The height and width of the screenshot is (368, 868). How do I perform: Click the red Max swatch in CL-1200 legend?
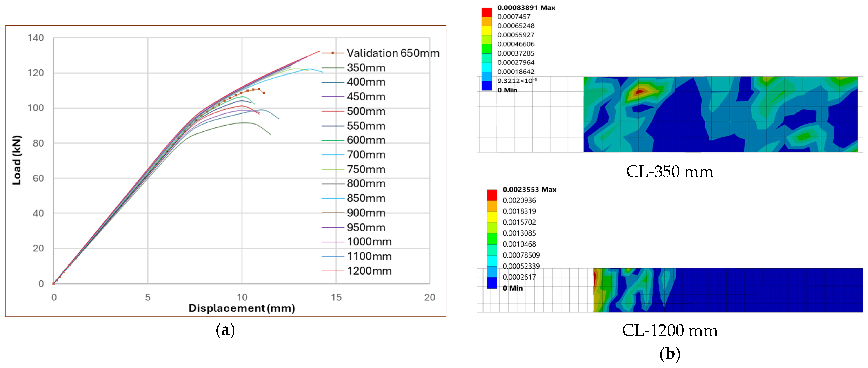pos(492,195)
